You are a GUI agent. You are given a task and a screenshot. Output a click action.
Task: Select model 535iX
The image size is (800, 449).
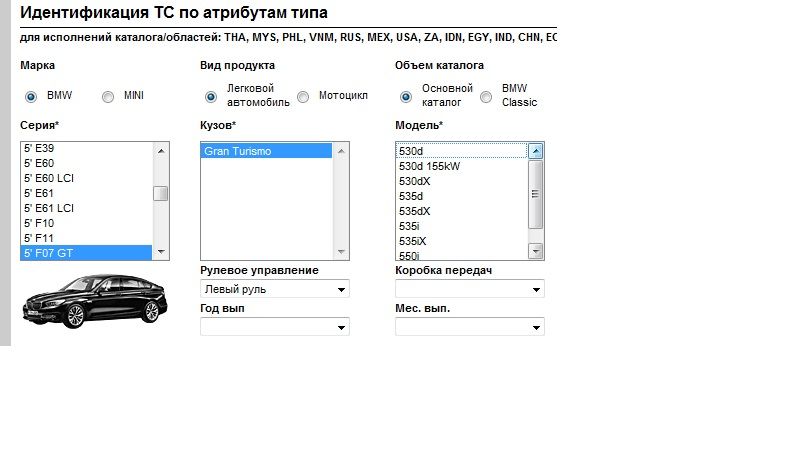[461, 241]
